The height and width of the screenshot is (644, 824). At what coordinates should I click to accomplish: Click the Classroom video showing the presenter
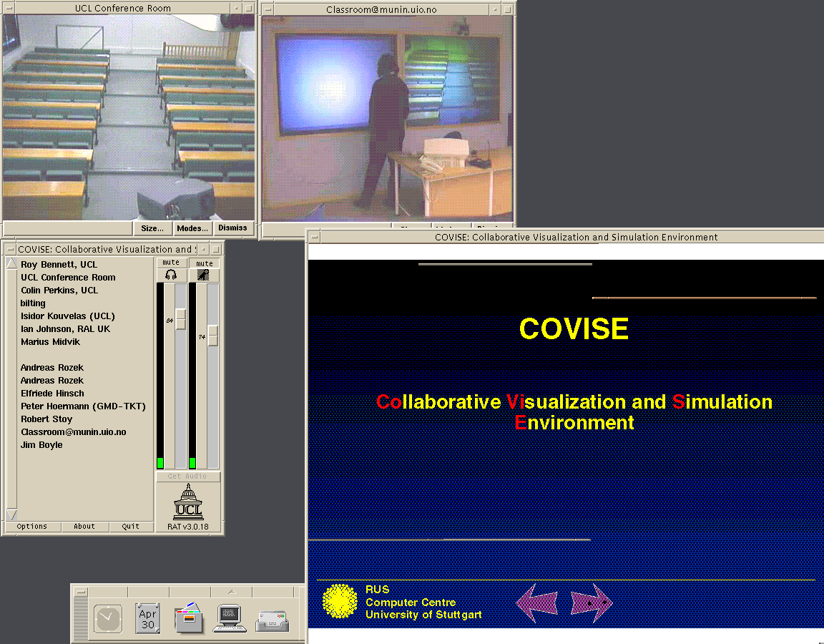(x=387, y=119)
